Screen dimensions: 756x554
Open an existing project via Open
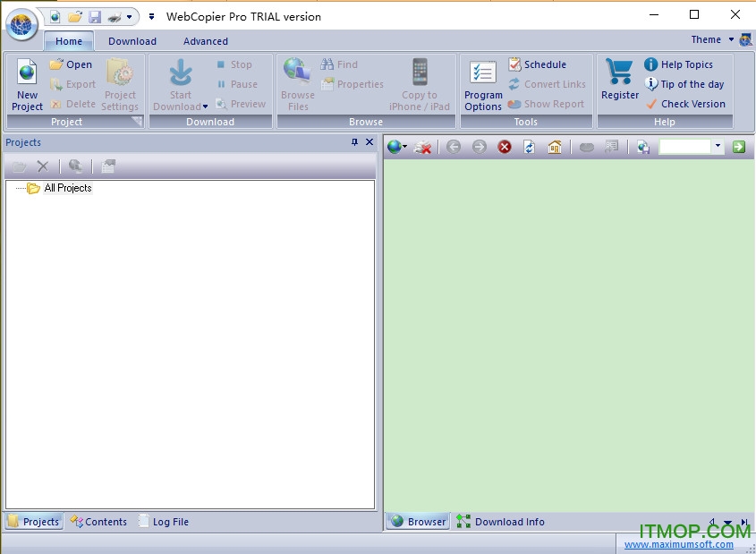click(71, 64)
